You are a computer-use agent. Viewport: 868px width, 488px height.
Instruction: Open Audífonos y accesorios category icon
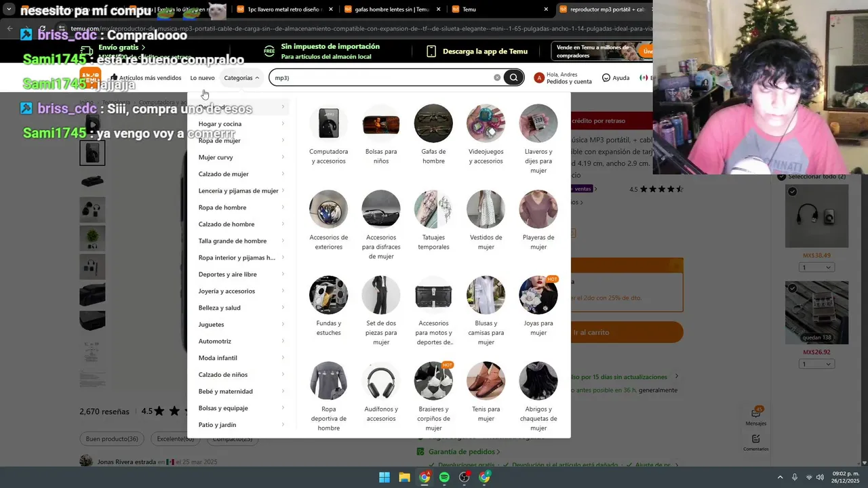click(381, 381)
